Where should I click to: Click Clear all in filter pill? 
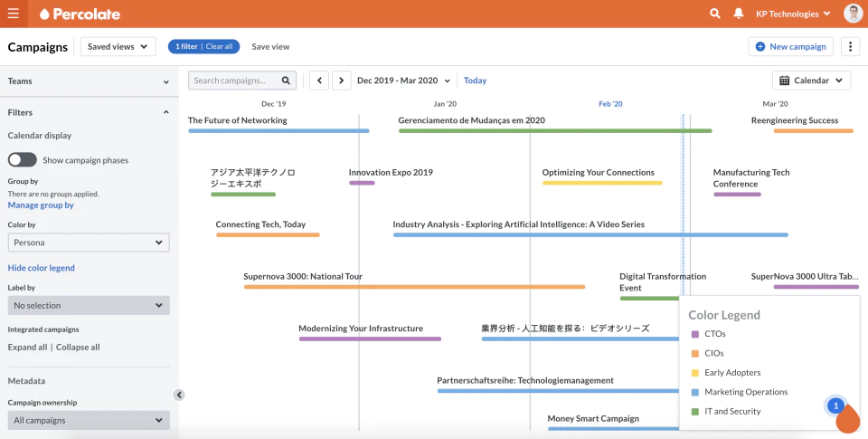(219, 46)
